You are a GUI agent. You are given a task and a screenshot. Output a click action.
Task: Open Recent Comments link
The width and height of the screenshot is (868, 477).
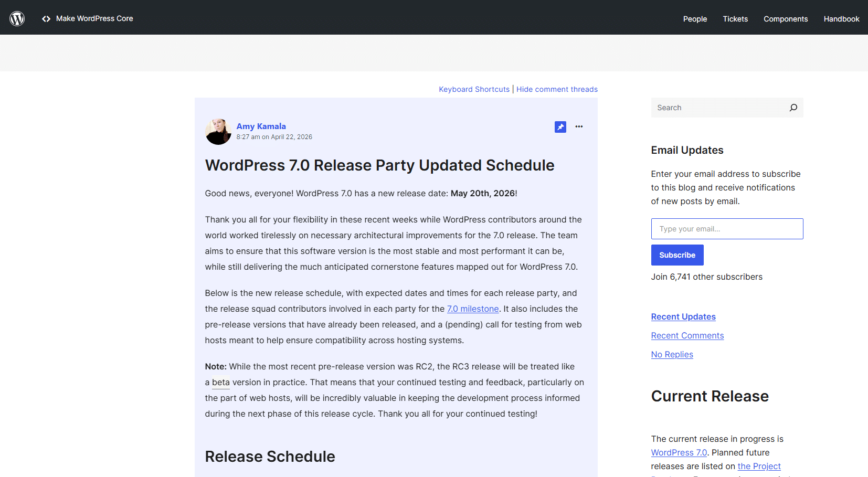coord(687,335)
